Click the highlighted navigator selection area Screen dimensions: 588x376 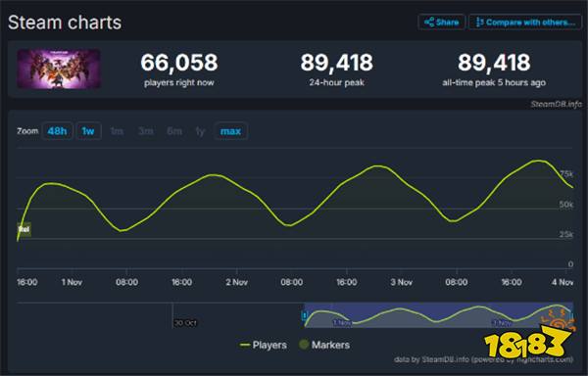(x=439, y=315)
